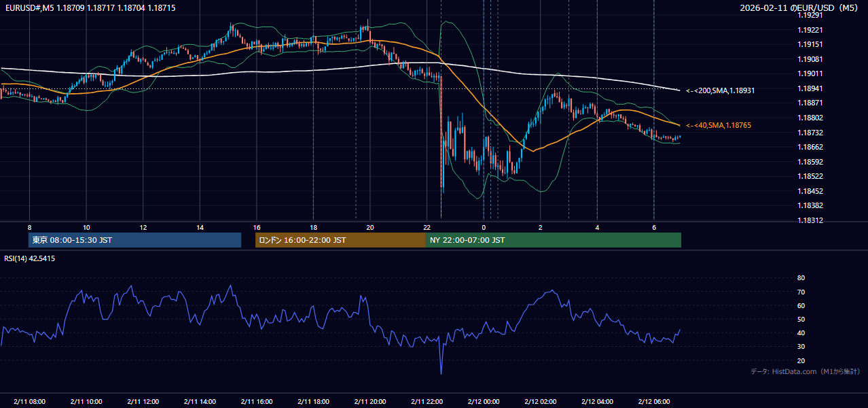Click the EURUSD#,M5 quote header text
This screenshot has height=408, width=868.
[x=90, y=7]
